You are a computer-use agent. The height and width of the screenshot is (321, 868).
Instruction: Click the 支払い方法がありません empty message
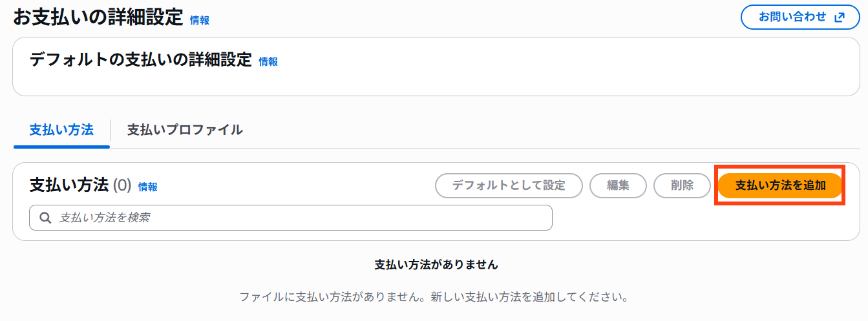(x=436, y=265)
